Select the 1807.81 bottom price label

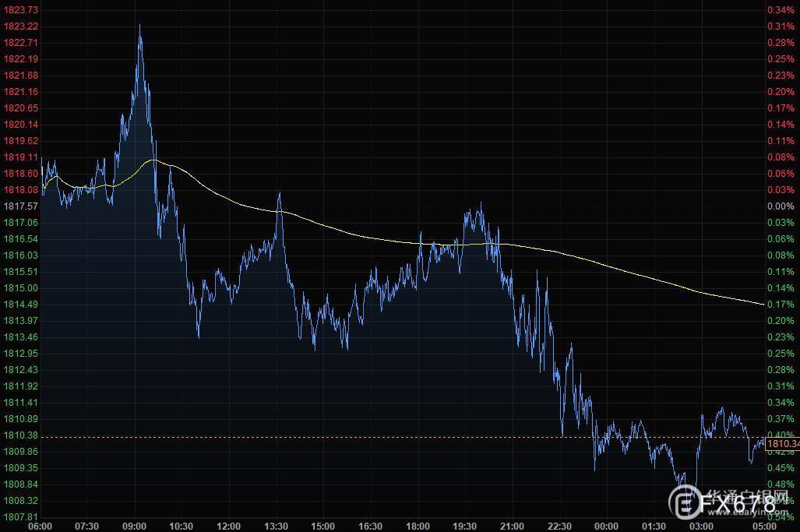pyautogui.click(x=21, y=517)
